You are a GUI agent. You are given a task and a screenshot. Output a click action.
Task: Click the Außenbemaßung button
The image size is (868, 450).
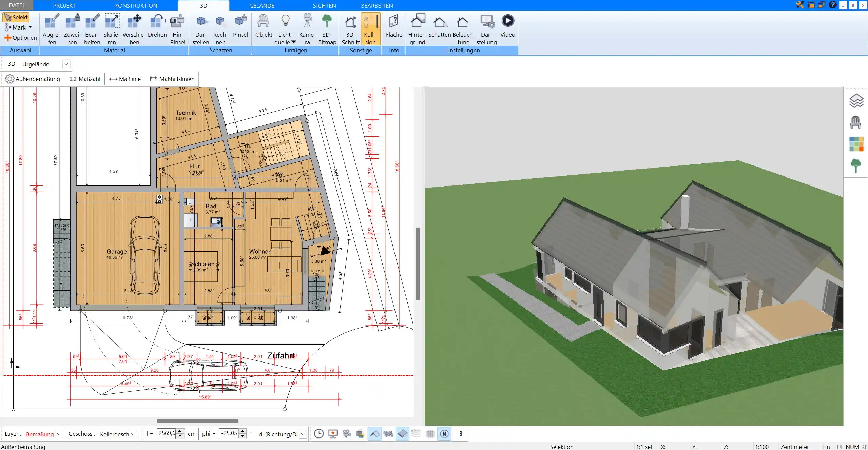33,79
